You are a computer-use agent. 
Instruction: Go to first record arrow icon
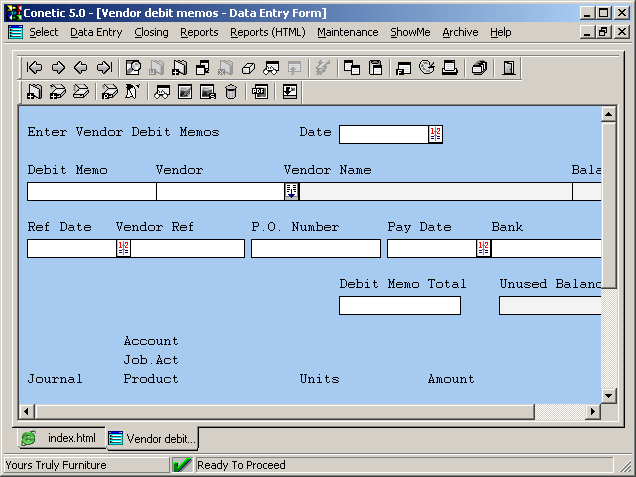(35, 68)
